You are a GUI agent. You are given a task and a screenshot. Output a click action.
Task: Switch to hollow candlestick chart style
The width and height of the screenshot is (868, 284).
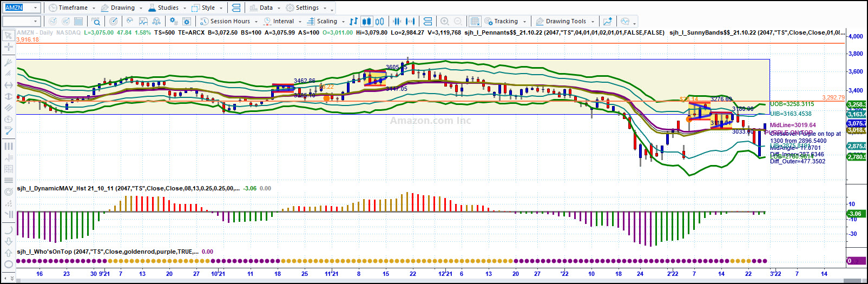(380, 21)
